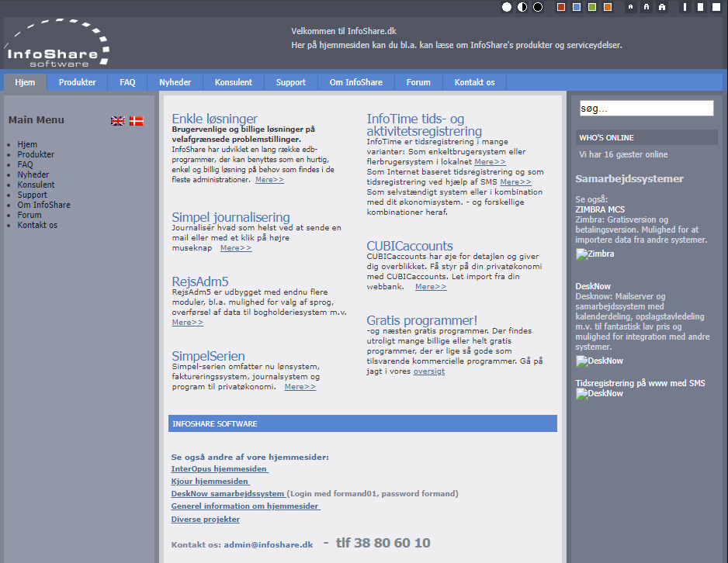Open the InfoTime tids- og aktivitetsregistrering heading
The width and height of the screenshot is (728, 563).
click(425, 125)
